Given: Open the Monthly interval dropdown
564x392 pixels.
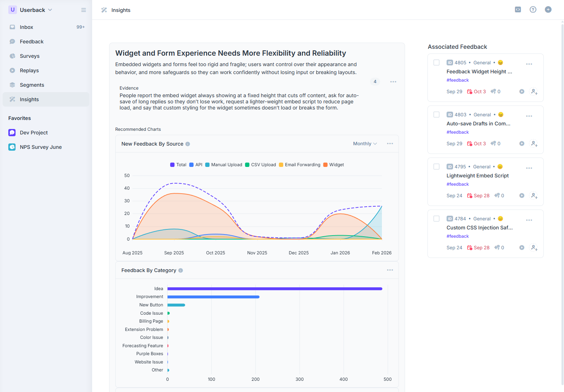Looking at the screenshot, I should point(365,143).
